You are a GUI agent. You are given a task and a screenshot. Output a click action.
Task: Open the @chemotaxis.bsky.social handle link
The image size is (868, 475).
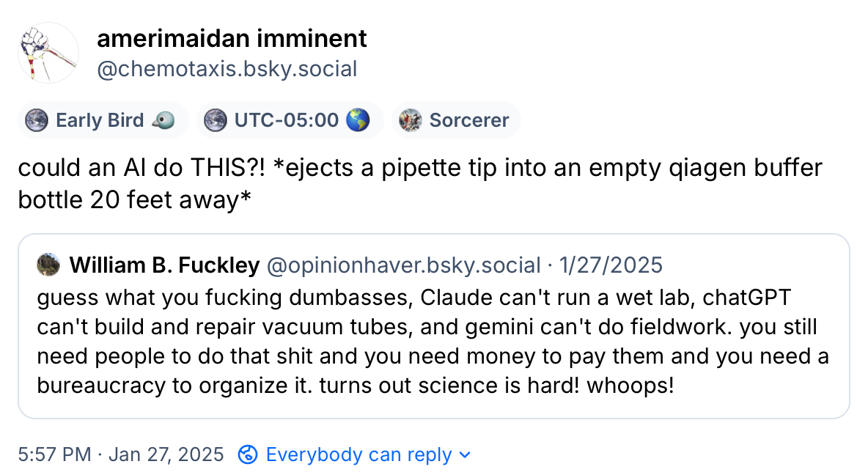pyautogui.click(x=227, y=69)
